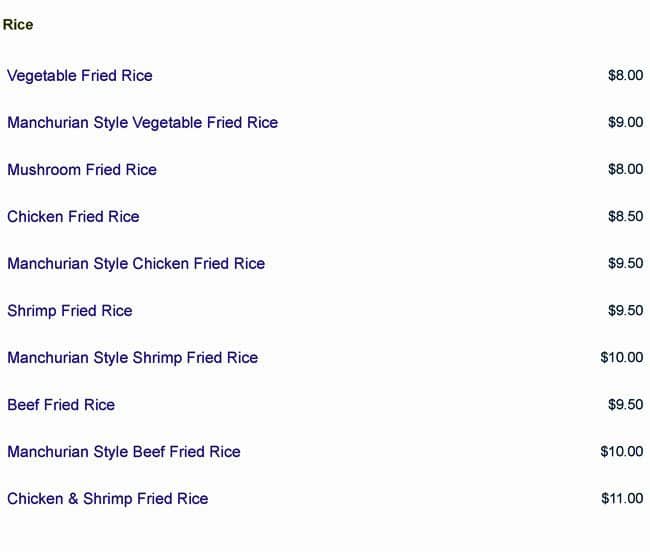Click the $8.00 price for Vegetable Fried Rice
Viewport: 650px width, 552px height.
(625, 75)
